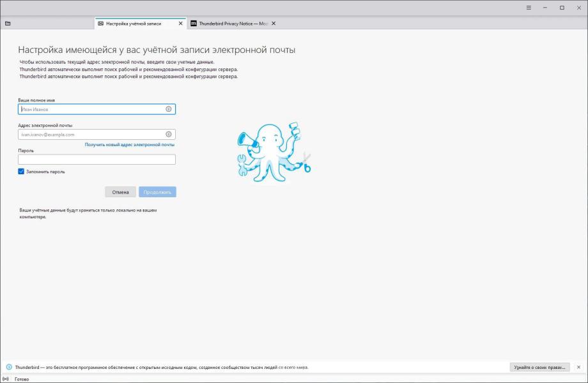This screenshot has width=588, height=383.
Task: Click the mail icon on account setup tab
Action: pyautogui.click(x=100, y=23)
